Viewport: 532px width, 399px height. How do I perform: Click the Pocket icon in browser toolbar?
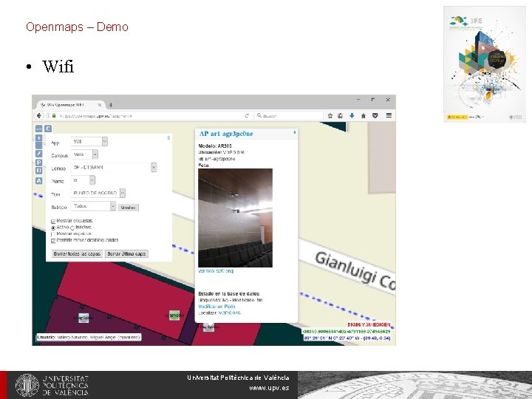tap(375, 116)
